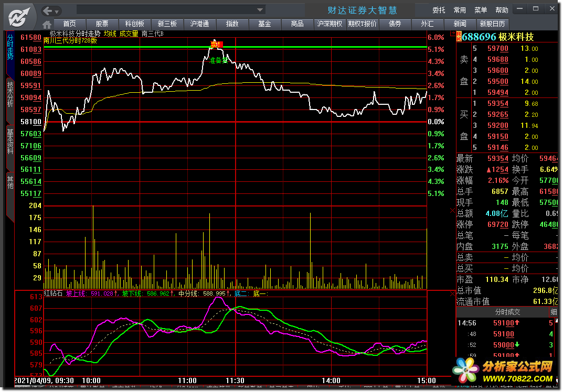Screen dimensions: 563x392
Task: Click scroll-up arrow of trade list
Action: tap(557, 320)
